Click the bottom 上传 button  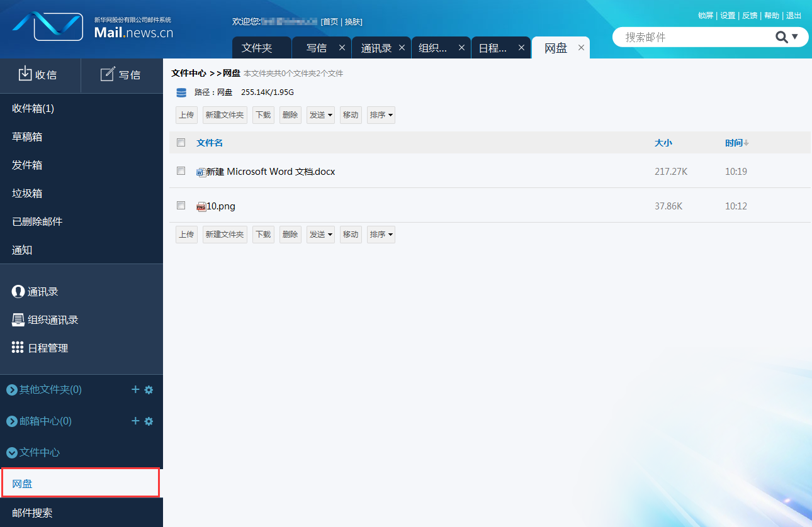click(186, 235)
